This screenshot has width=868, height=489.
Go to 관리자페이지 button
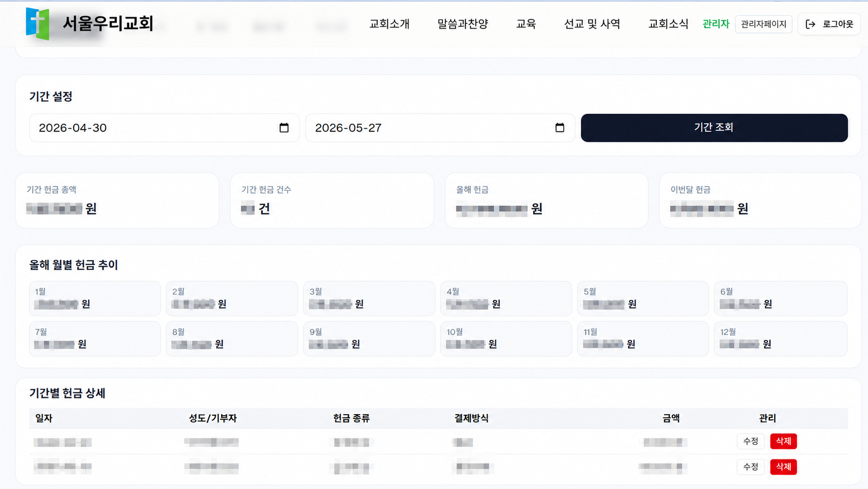[764, 24]
